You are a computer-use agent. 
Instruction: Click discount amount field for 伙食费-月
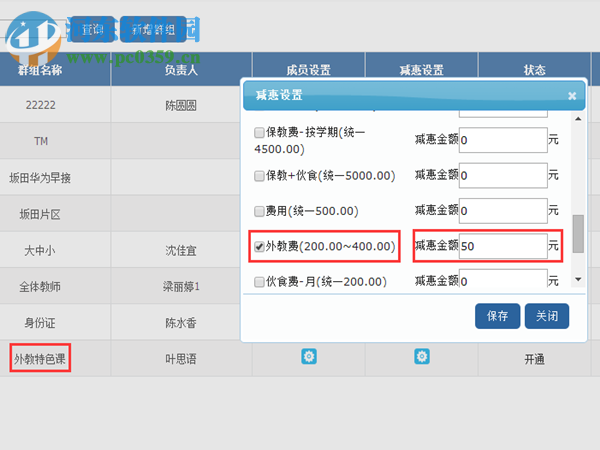pyautogui.click(x=503, y=279)
